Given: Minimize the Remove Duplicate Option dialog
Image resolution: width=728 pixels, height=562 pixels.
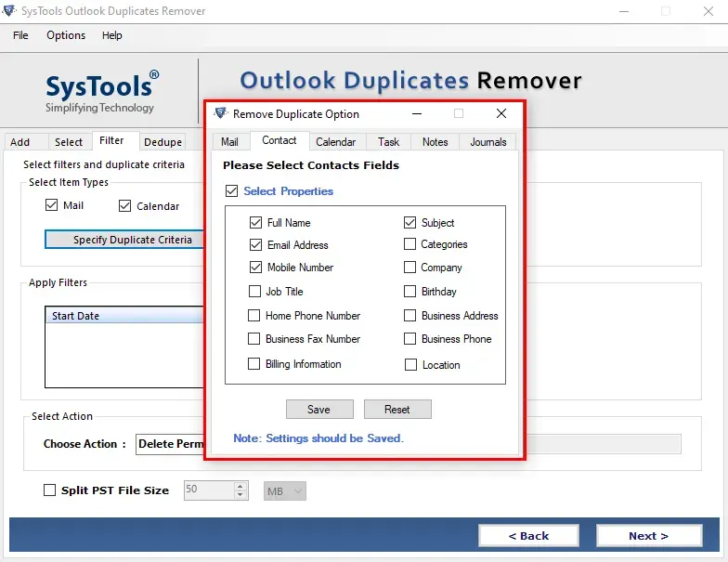Looking at the screenshot, I should point(417,113).
